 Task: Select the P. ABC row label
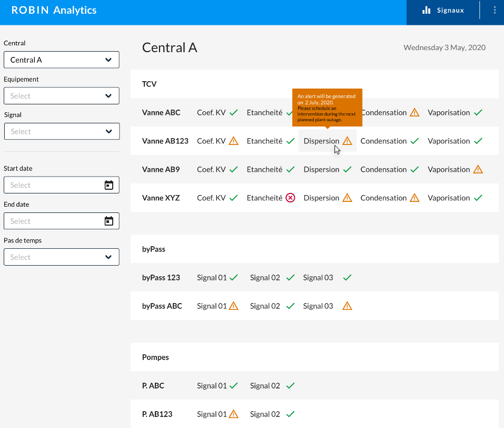[153, 386]
